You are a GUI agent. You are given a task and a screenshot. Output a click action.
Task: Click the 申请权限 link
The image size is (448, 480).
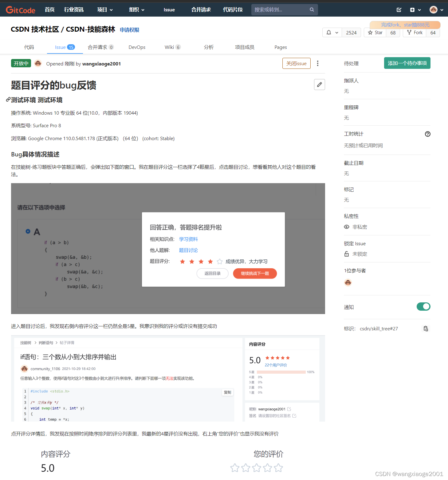click(x=129, y=30)
